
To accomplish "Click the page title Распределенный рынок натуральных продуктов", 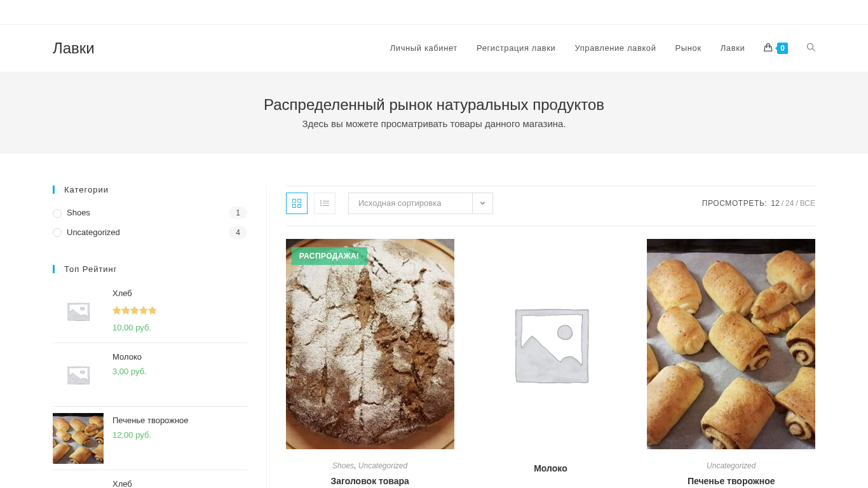I will [x=434, y=105].
